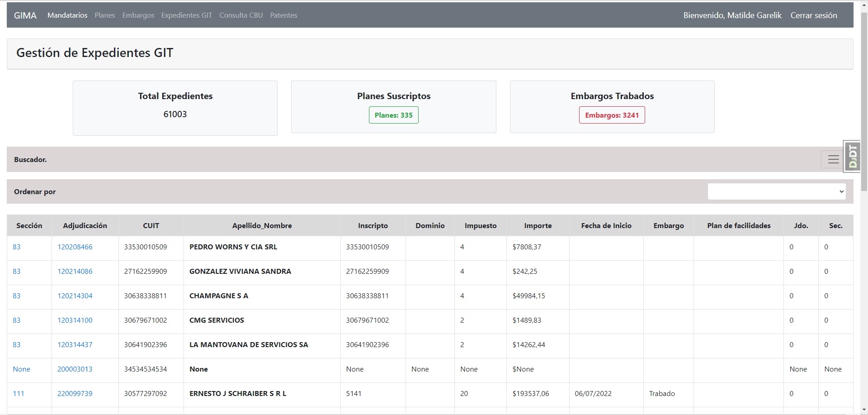The width and height of the screenshot is (868, 415).
Task: Open the Patentes nav item
Action: coord(284,15)
